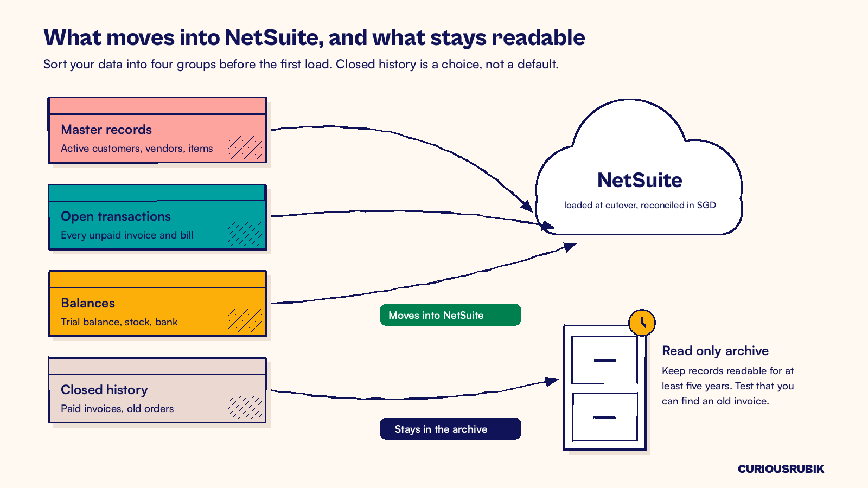The image size is (868, 488).
Task: Click the yellow clock badge
Action: point(642,323)
